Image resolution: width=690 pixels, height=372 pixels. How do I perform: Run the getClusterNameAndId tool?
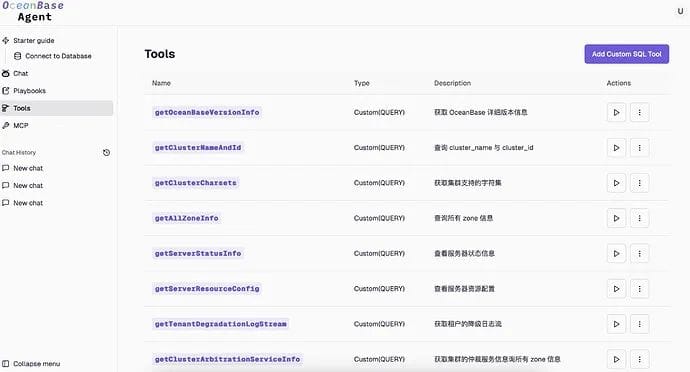[x=616, y=147]
